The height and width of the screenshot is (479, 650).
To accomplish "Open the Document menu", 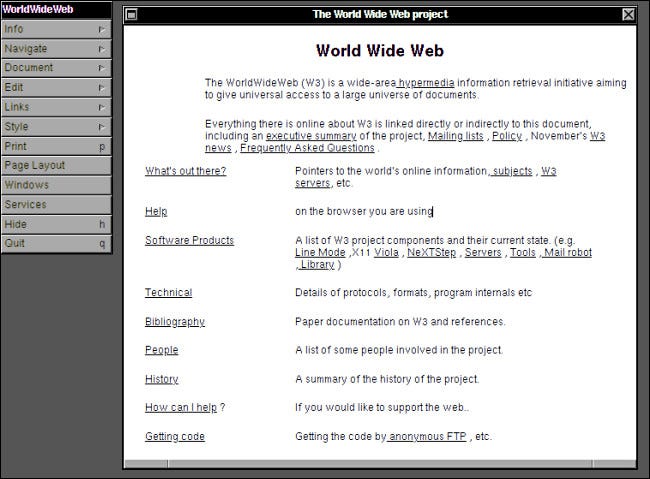I will pyautogui.click(x=56, y=68).
